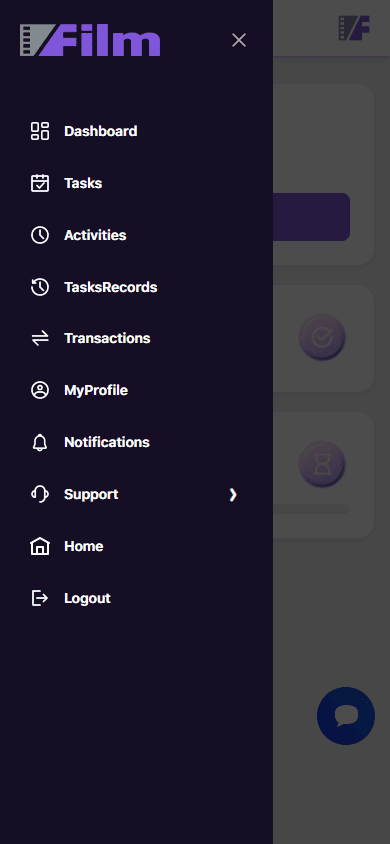
Task: Click the Support headset icon
Action: pos(40,494)
